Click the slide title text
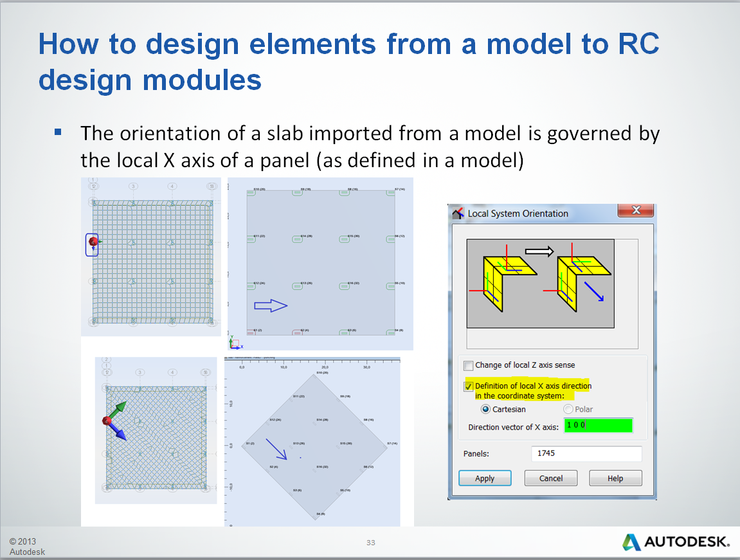 click(x=348, y=61)
